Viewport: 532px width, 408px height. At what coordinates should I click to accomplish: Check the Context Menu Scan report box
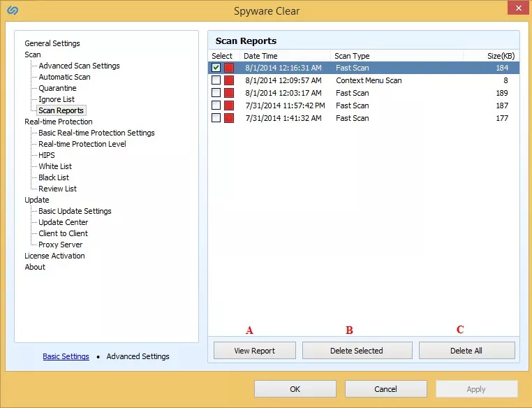(x=216, y=80)
